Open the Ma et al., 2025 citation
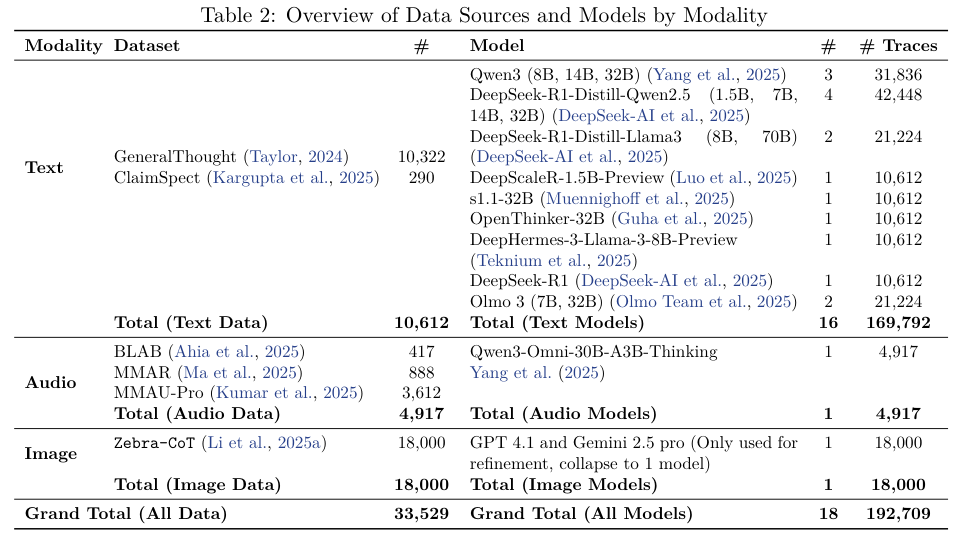954x534 pixels. (x=240, y=373)
